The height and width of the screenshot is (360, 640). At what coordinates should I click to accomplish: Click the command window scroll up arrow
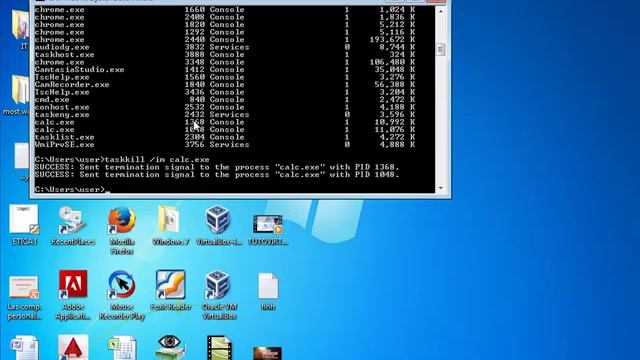(440, 11)
